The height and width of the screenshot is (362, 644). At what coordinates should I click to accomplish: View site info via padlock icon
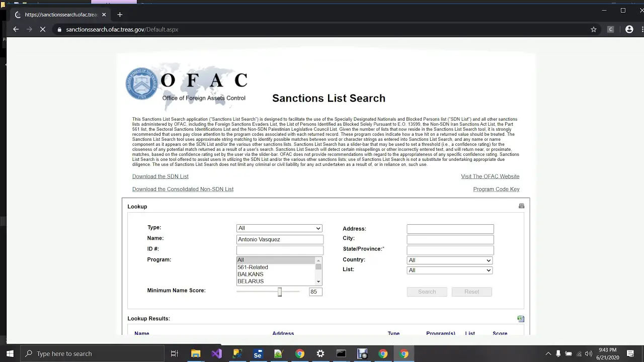(x=59, y=30)
